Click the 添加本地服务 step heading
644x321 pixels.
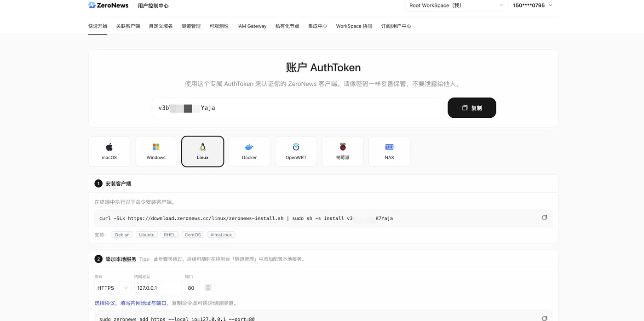point(121,259)
